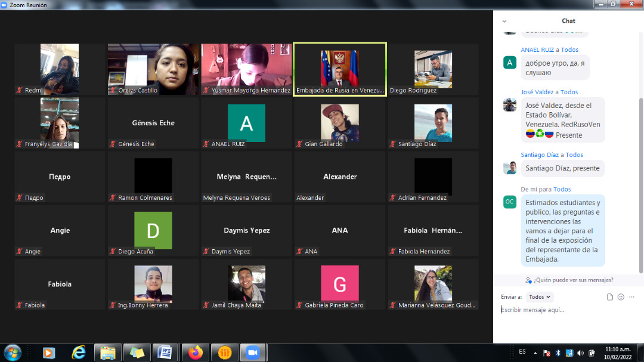Viewport: 644px width, 362px height.
Task: Click the Redmi participant name label
Action: tap(33, 91)
